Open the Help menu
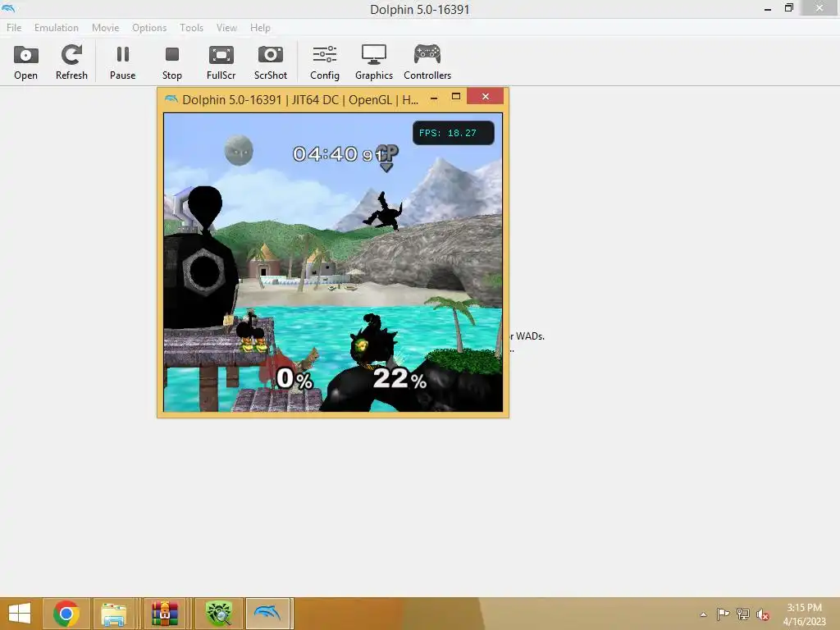 point(260,27)
